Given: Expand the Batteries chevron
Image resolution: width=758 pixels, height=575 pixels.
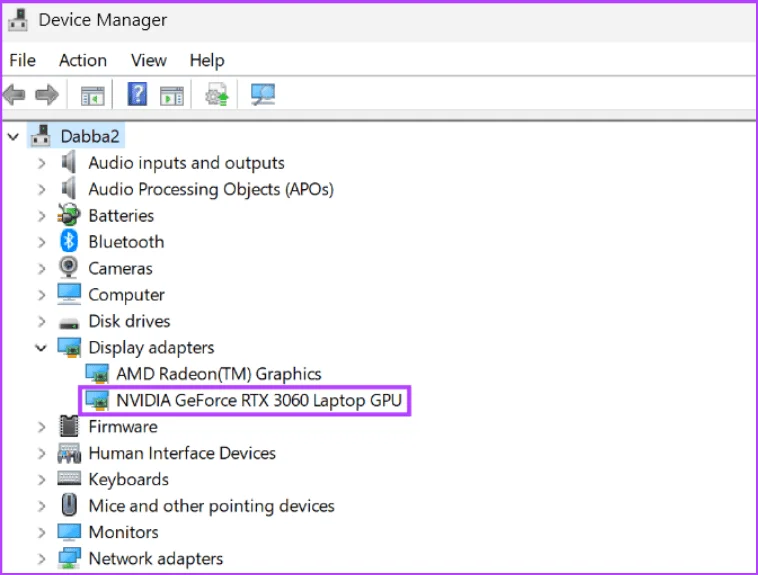Looking at the screenshot, I should coord(42,216).
